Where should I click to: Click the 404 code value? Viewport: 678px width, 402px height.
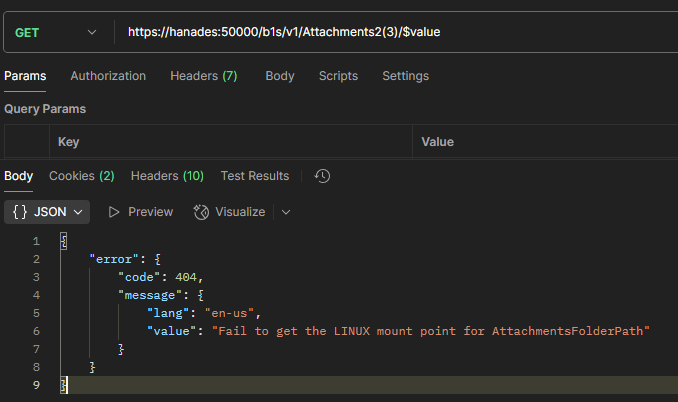186,277
